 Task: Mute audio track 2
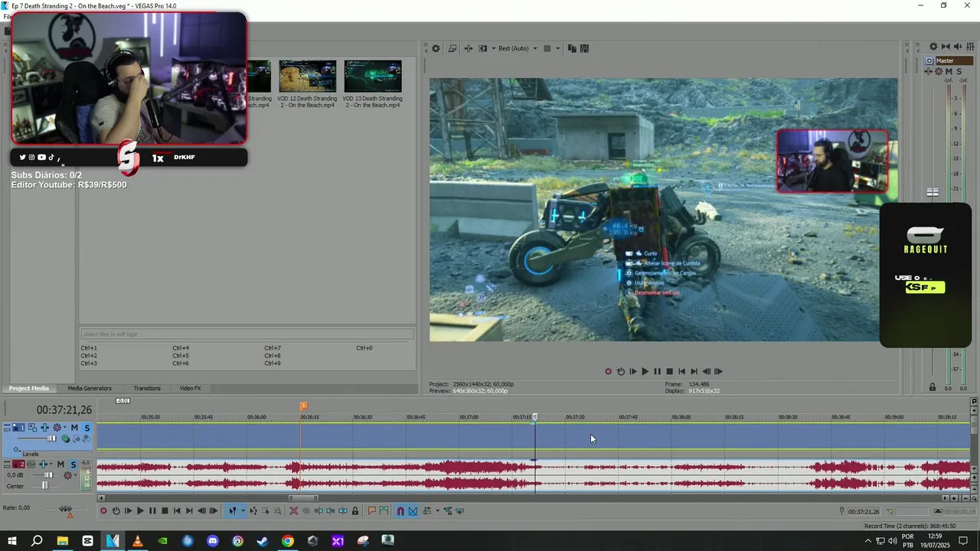pyautogui.click(x=60, y=465)
